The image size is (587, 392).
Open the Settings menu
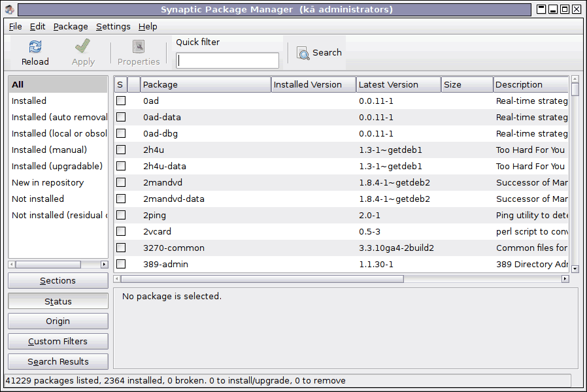point(113,27)
